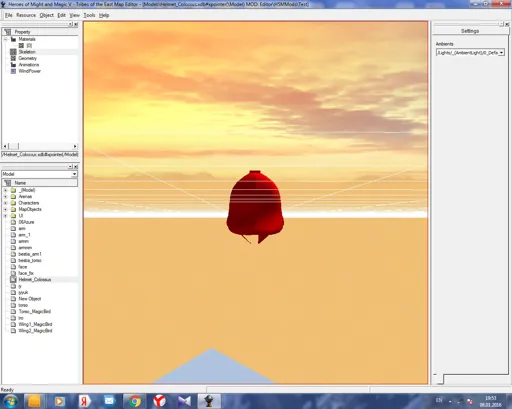Open Google Chrome from the taskbar

tap(135, 401)
